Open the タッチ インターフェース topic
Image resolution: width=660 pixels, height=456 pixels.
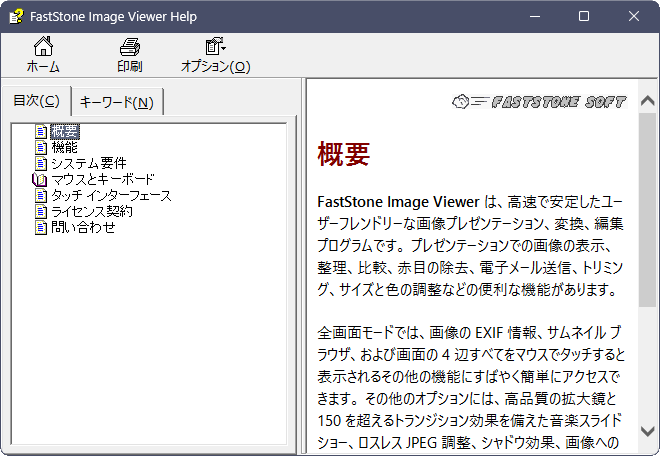coord(111,195)
